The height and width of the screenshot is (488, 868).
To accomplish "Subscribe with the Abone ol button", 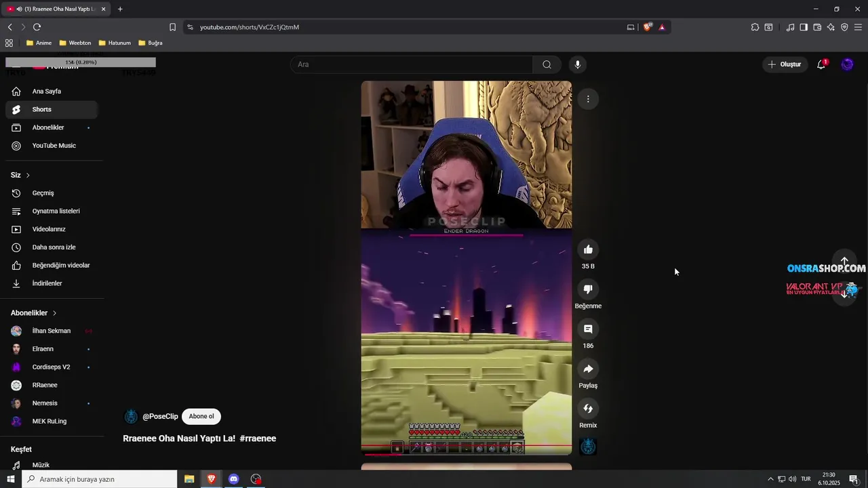I will (201, 416).
